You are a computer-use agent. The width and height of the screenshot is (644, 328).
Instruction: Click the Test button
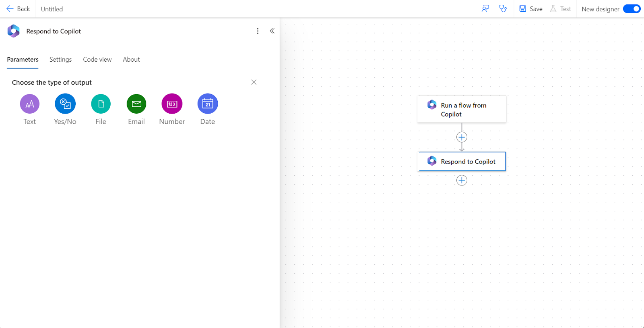561,9
